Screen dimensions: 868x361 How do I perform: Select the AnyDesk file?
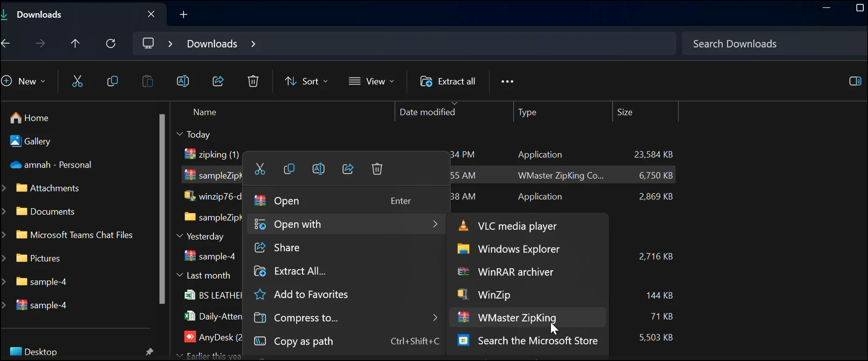[x=213, y=338]
